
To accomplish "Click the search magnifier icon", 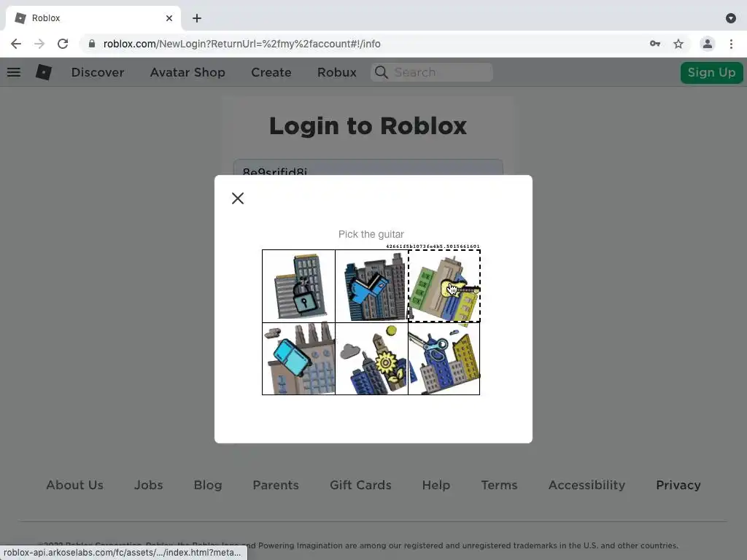I will click(381, 72).
